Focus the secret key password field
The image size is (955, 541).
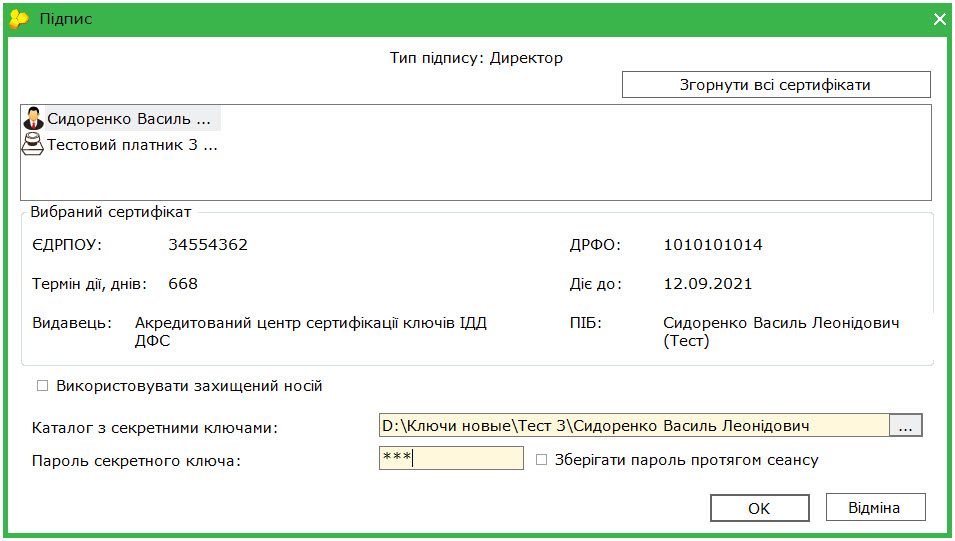451,458
